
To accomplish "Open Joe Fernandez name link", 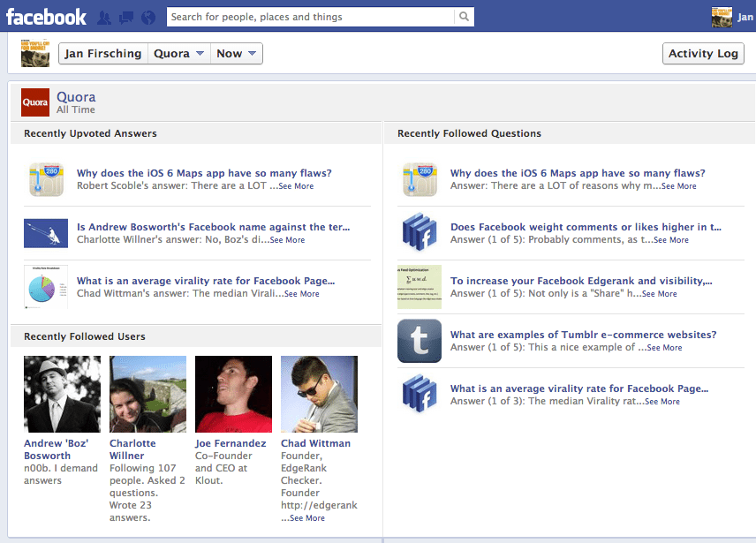I will click(231, 443).
